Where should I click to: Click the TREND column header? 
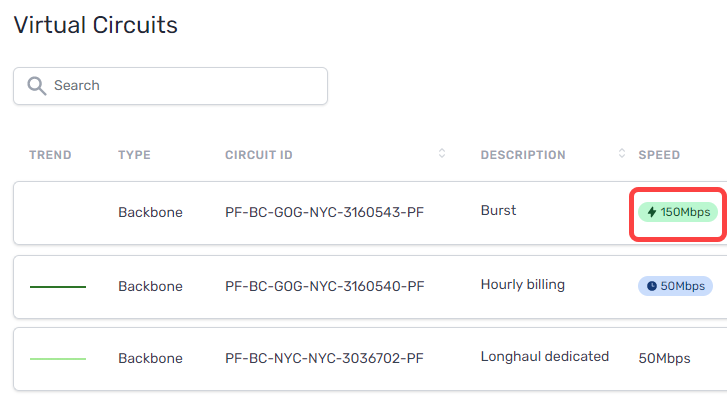click(x=50, y=155)
